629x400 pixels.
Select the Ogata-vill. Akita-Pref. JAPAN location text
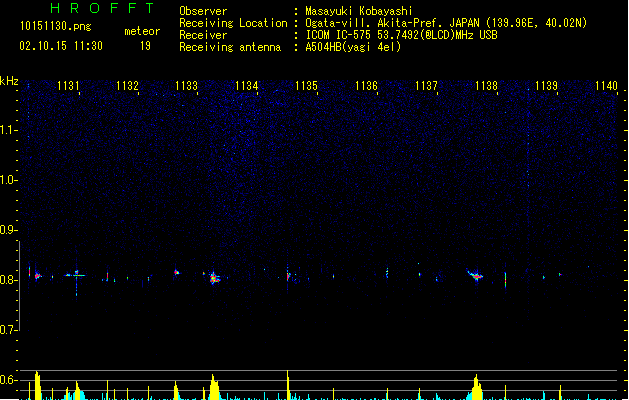[446, 23]
